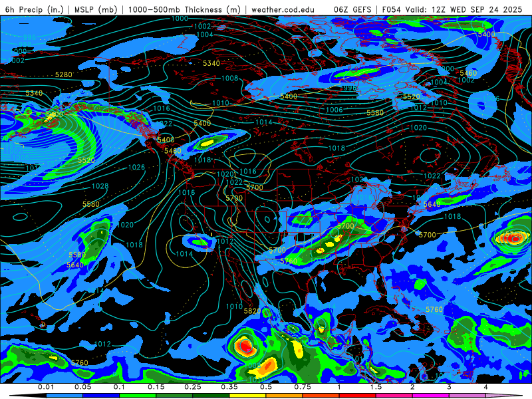Image resolution: width=532 pixels, height=399 pixels.
Task: Click the '1028' isobar label
Action: click(100, 186)
